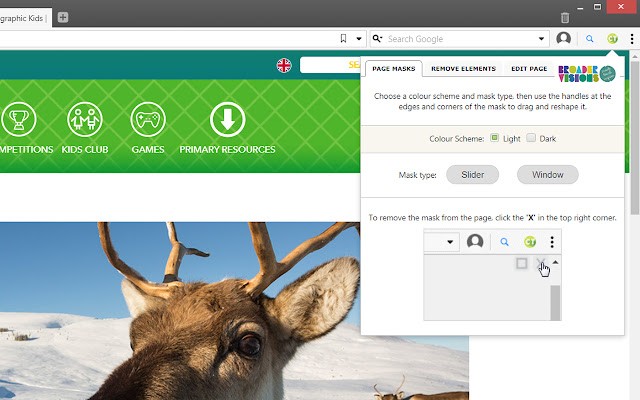This screenshot has height=400, width=640.
Task: Click the UK flag language icon
Action: pos(284,66)
